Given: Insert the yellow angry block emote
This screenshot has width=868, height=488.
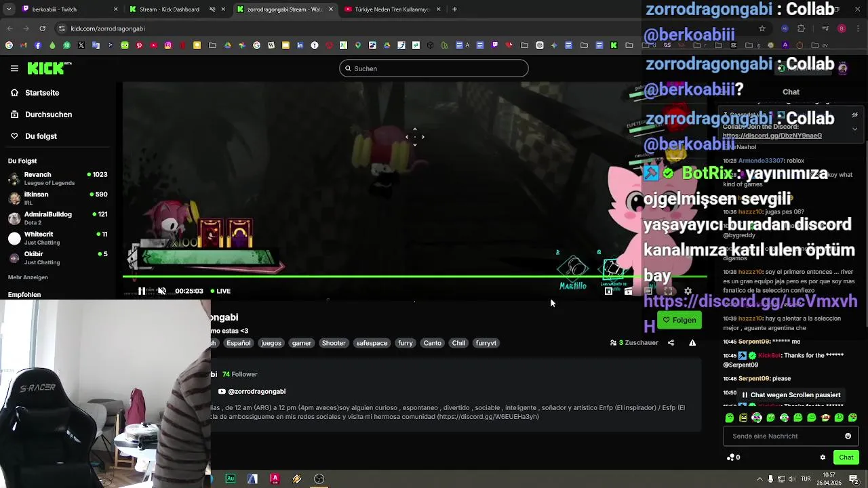Looking at the screenshot, I should tap(743, 418).
